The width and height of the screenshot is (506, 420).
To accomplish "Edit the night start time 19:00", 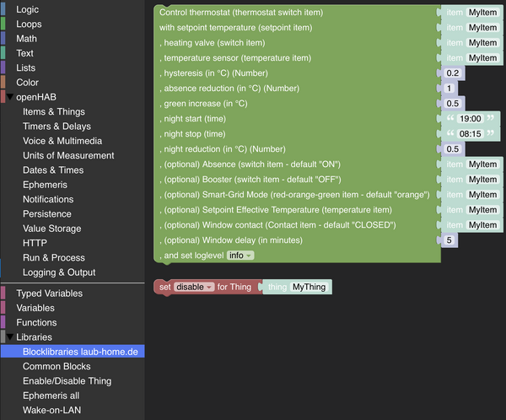I will [469, 119].
